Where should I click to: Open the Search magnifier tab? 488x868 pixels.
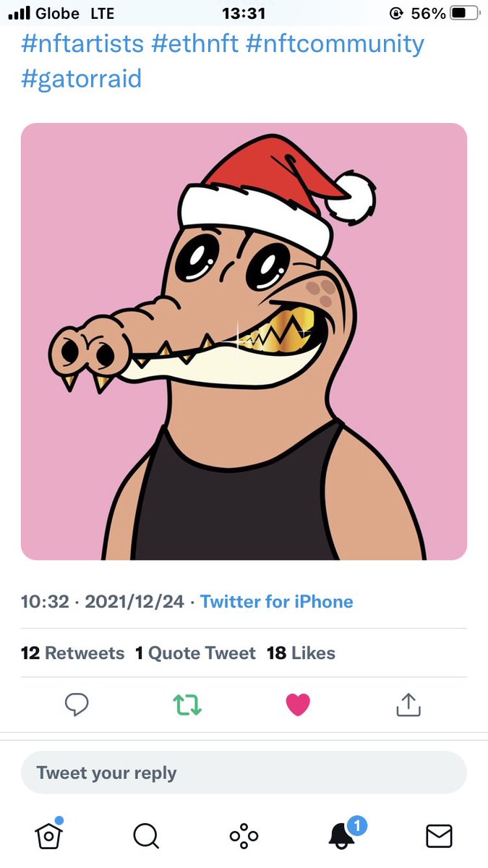pos(146,836)
